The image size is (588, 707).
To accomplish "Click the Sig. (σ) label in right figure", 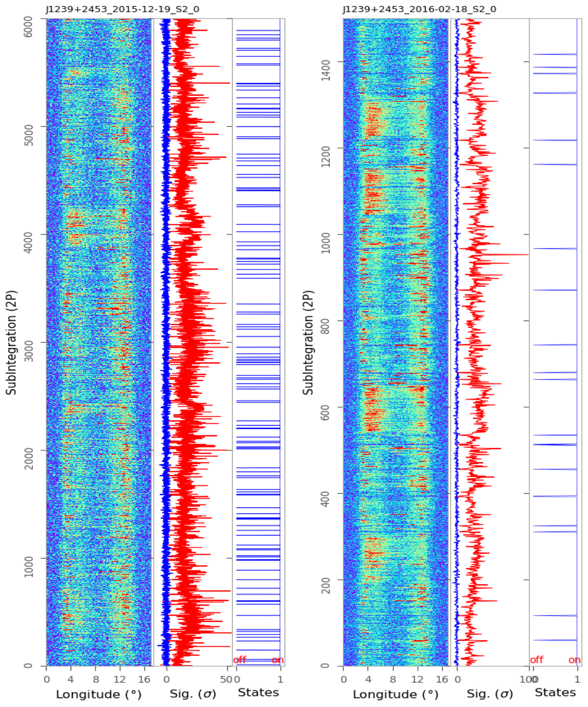I will point(490,694).
